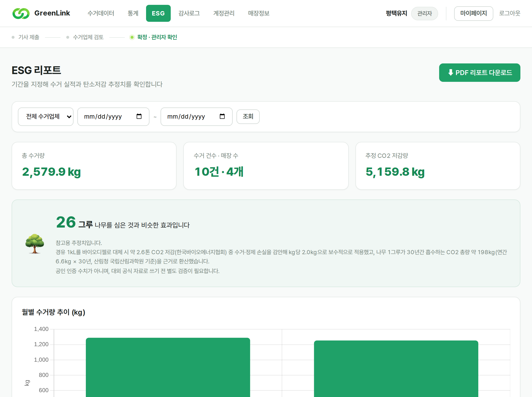532x397 pixels.
Task: Click the 1,000 axis label
Action: 41,360
